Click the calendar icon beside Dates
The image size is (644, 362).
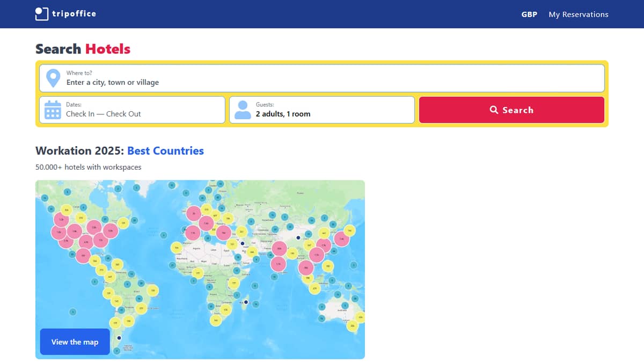coord(53,110)
